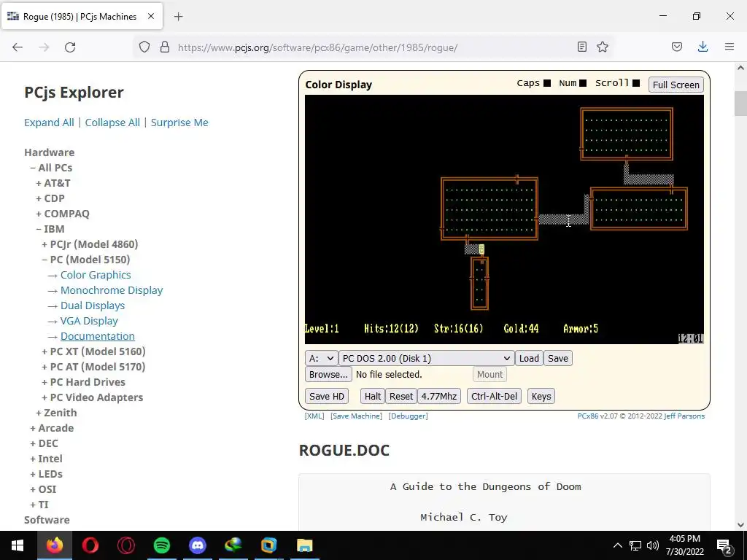
Task: Open tracking protection shield icon
Action: [144, 47]
